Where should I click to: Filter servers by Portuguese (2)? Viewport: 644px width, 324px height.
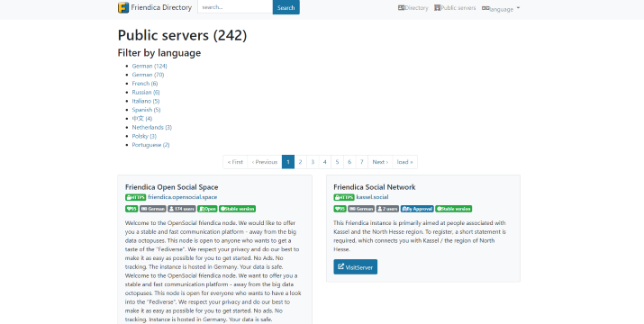click(x=150, y=145)
